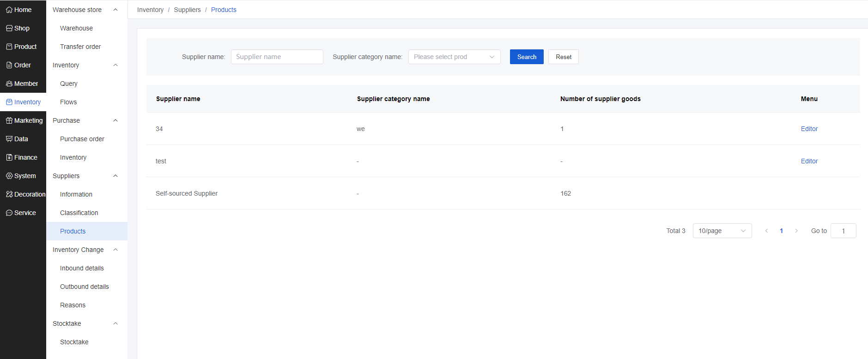The image size is (868, 359).
Task: Focus the Go to page input
Action: click(843, 231)
